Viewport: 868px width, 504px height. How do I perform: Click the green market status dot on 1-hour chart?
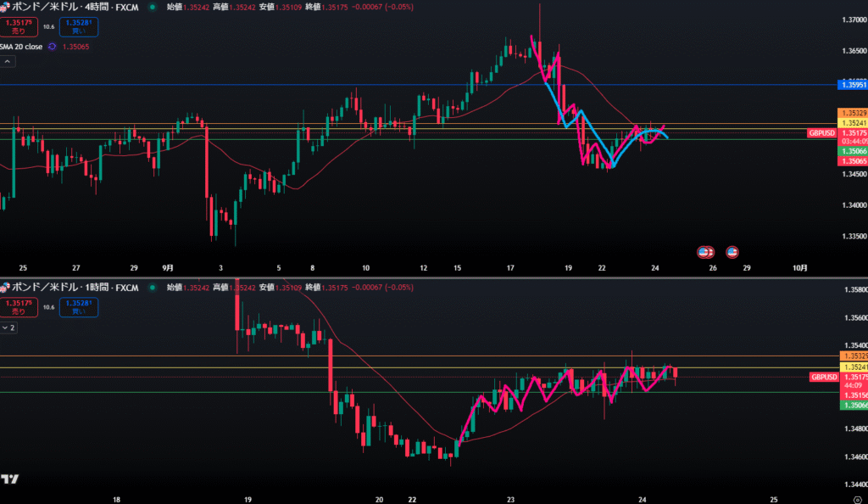(x=151, y=288)
